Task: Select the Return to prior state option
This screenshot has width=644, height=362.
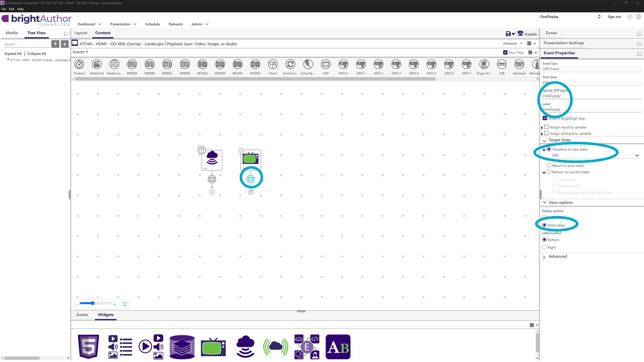Action: coord(549,166)
